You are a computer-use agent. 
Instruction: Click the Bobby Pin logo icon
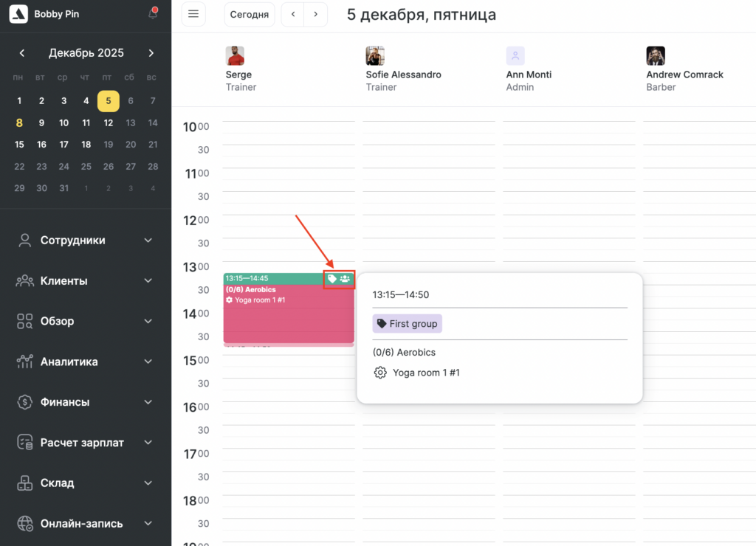(x=18, y=14)
